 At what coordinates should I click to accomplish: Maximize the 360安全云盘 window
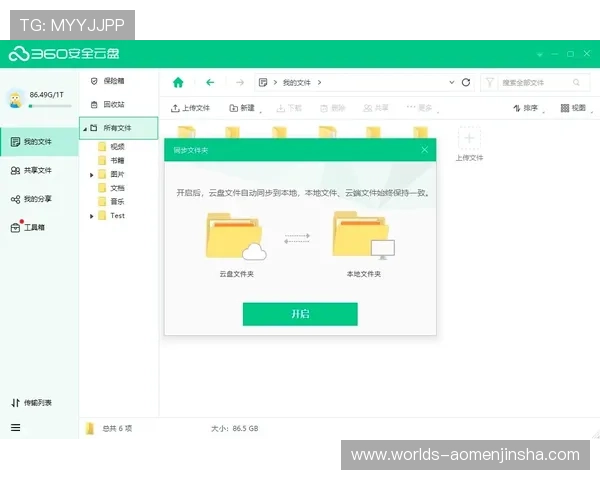571,54
